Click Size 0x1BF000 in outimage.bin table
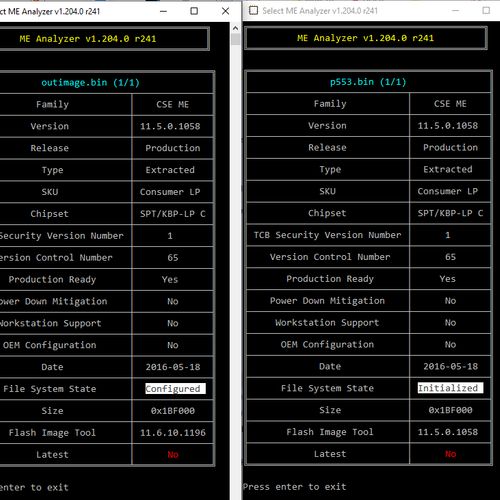500x500 pixels. click(173, 411)
